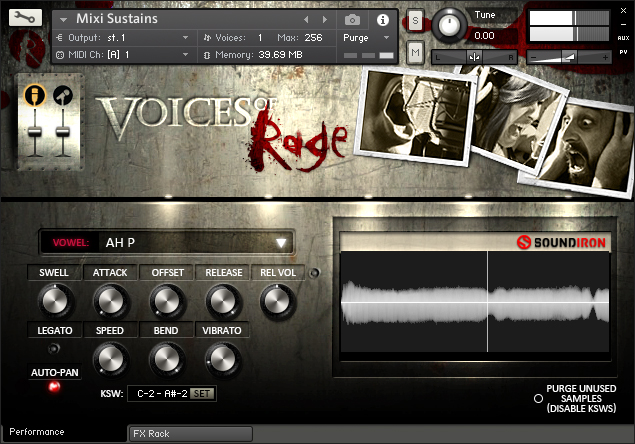Image resolution: width=635 pixels, height=444 pixels.
Task: Open instrument edit mode with wrench icon
Action: click(25, 17)
